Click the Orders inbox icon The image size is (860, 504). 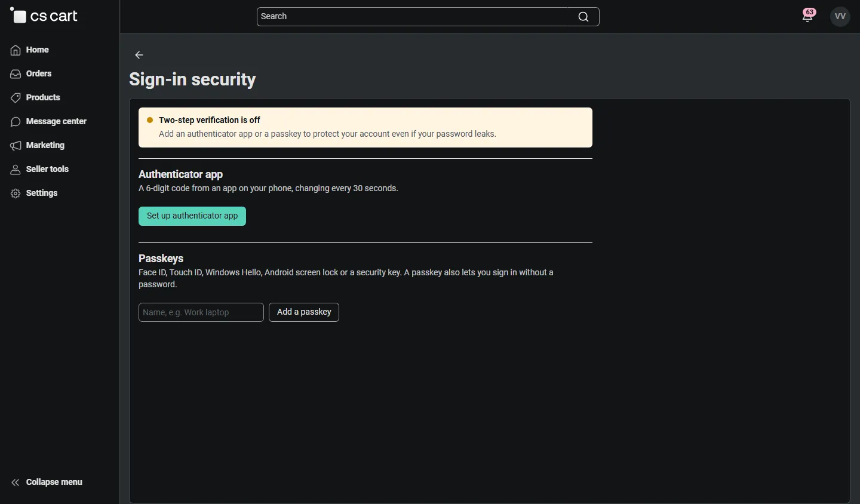click(16, 74)
